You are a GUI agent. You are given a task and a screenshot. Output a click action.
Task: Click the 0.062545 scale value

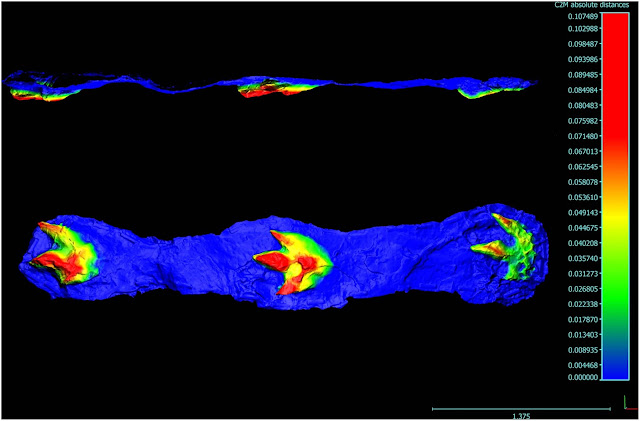tap(583, 167)
